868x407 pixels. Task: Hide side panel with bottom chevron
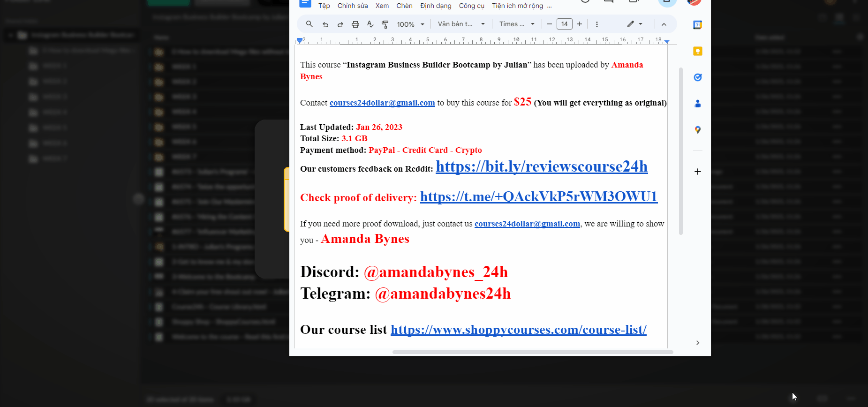(697, 343)
